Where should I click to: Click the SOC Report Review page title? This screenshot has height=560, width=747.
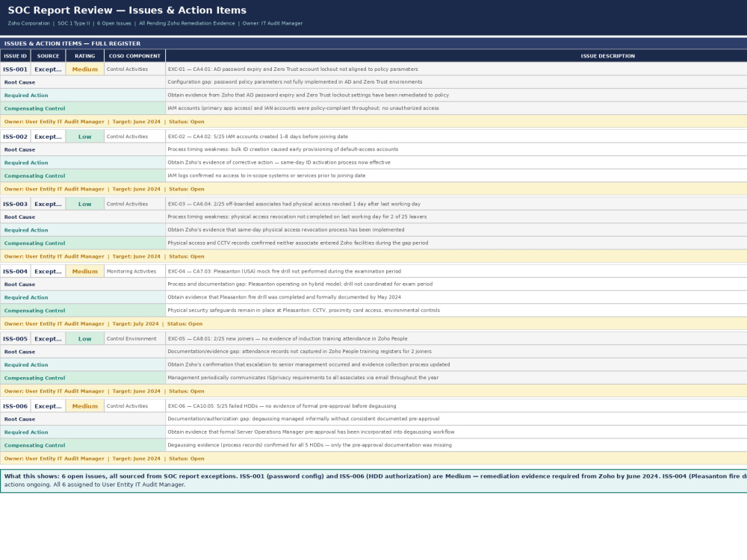click(127, 10)
